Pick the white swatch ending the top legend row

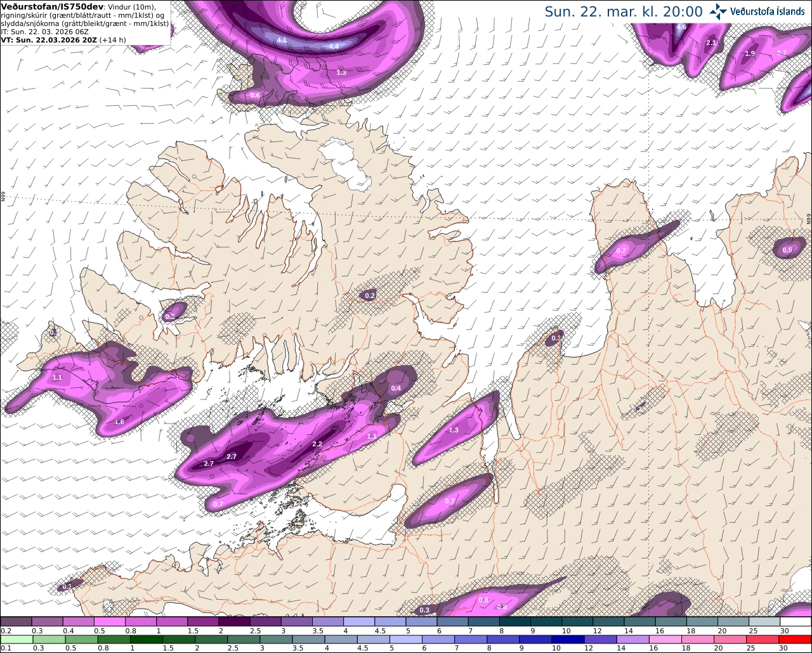(x=795, y=621)
